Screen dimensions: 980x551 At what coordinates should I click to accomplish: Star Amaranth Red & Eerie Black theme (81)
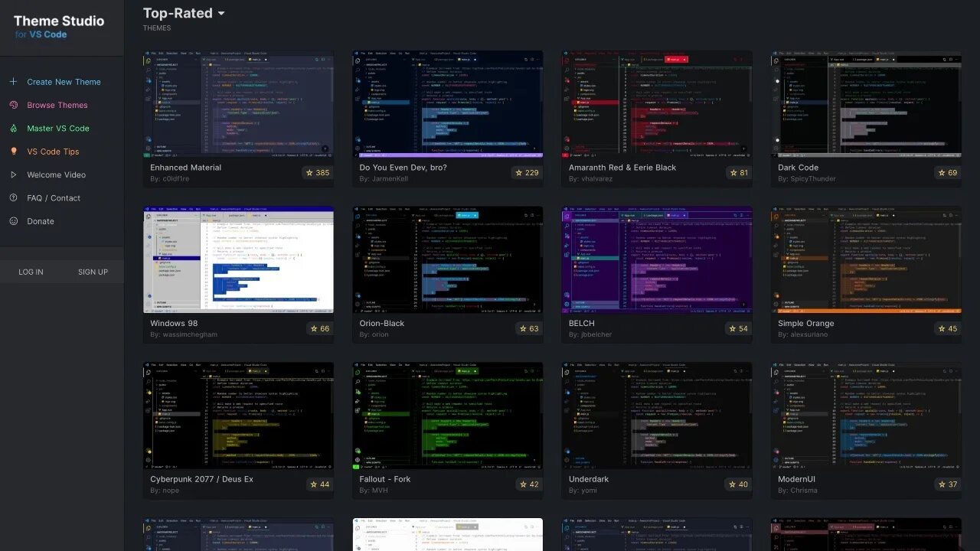pyautogui.click(x=738, y=173)
